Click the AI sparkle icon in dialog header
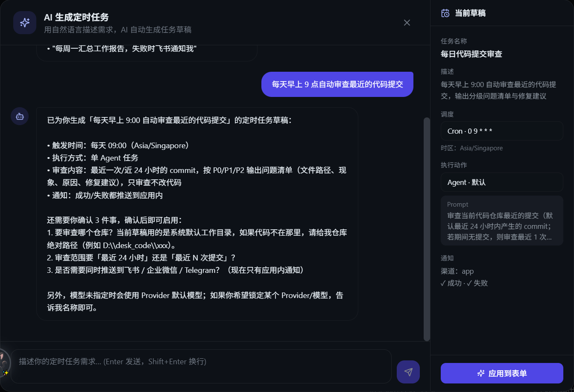This screenshot has width=574, height=392. click(25, 23)
